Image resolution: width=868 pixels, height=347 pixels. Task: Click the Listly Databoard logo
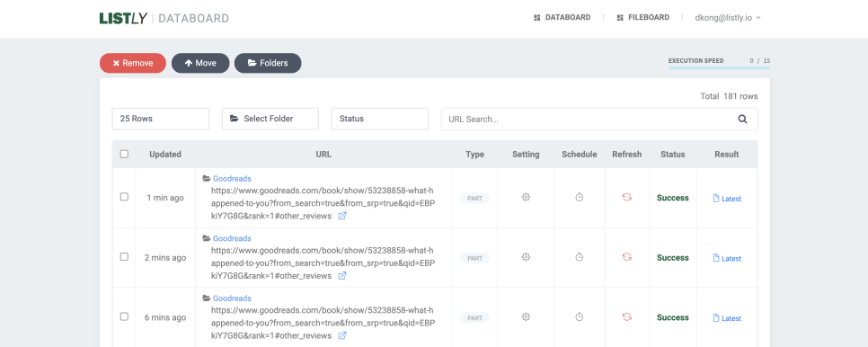(x=164, y=18)
